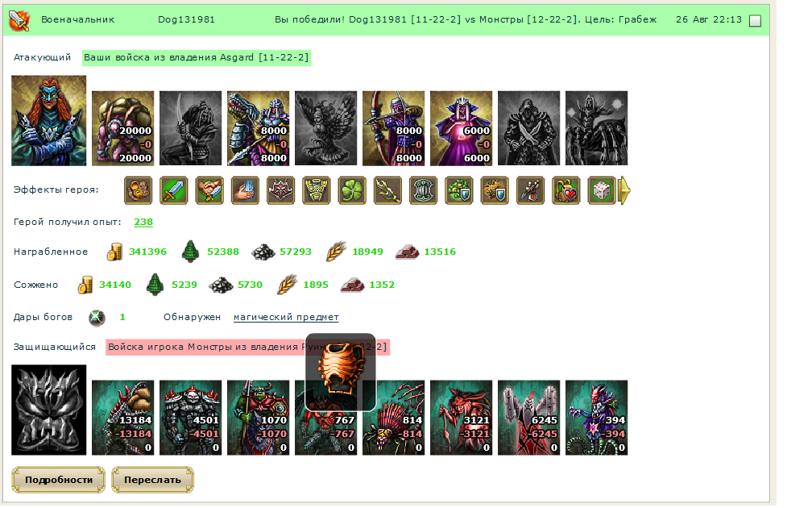The width and height of the screenshot is (812, 508).
Task: Click the handshake with sword effect icon
Action: click(209, 190)
